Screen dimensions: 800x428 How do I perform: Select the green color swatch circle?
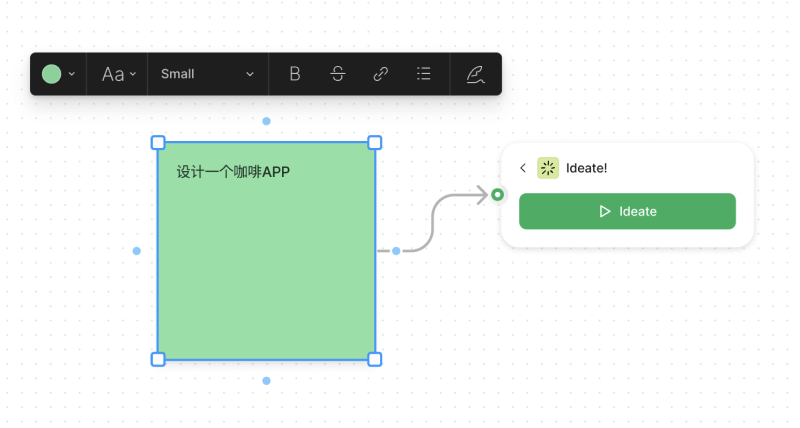[51, 74]
